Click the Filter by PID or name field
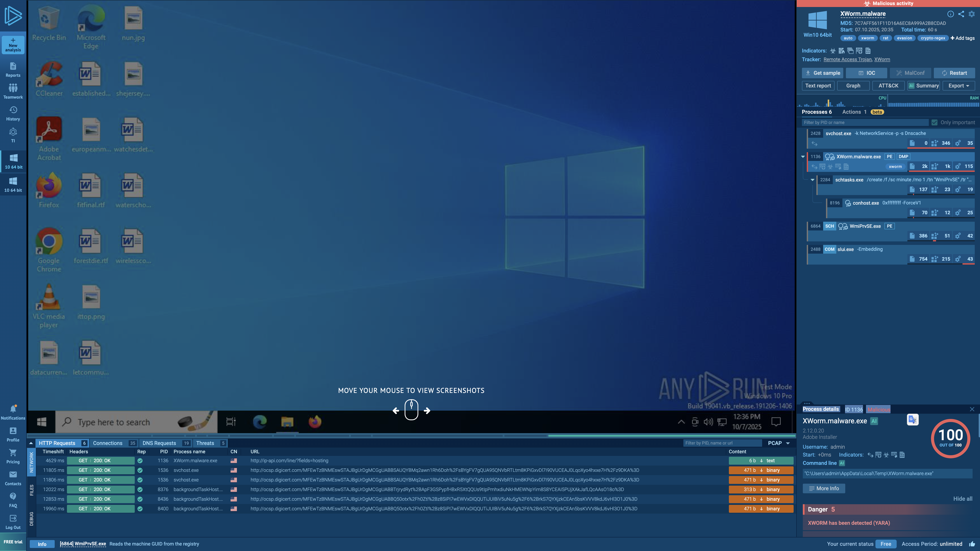Screen dimensions: 980x551 pyautogui.click(x=865, y=122)
